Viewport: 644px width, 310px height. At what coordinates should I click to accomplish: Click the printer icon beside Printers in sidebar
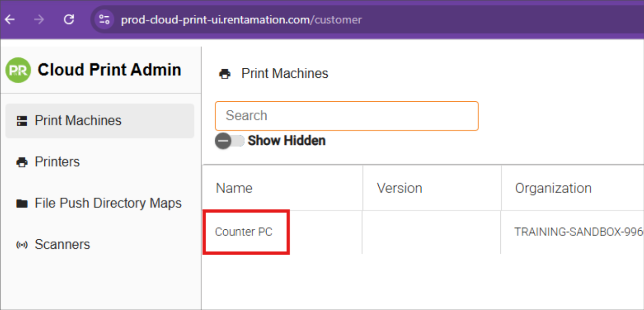click(22, 162)
